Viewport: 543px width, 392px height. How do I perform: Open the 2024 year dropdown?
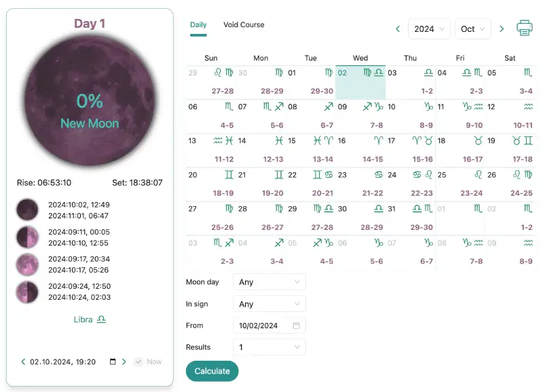(429, 29)
